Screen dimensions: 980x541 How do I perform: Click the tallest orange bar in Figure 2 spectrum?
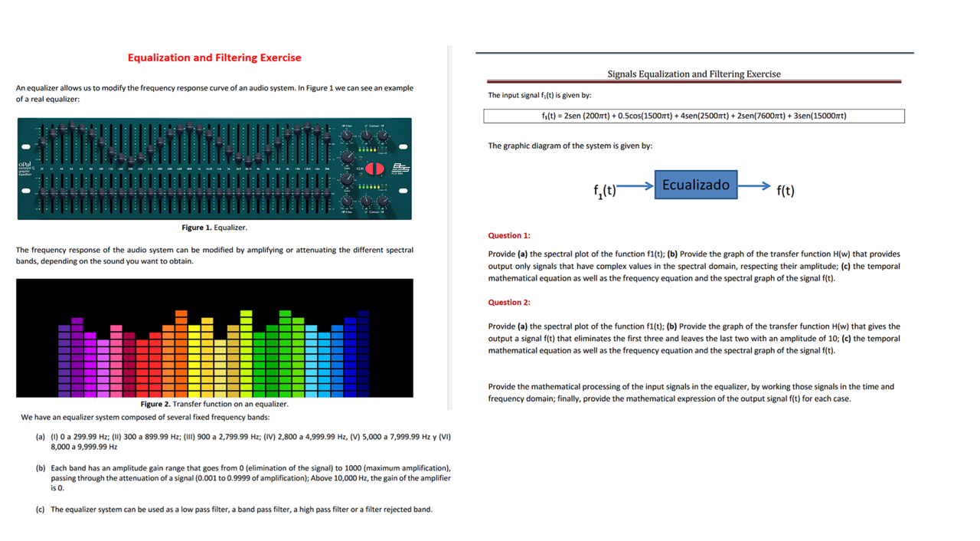[x=181, y=314]
